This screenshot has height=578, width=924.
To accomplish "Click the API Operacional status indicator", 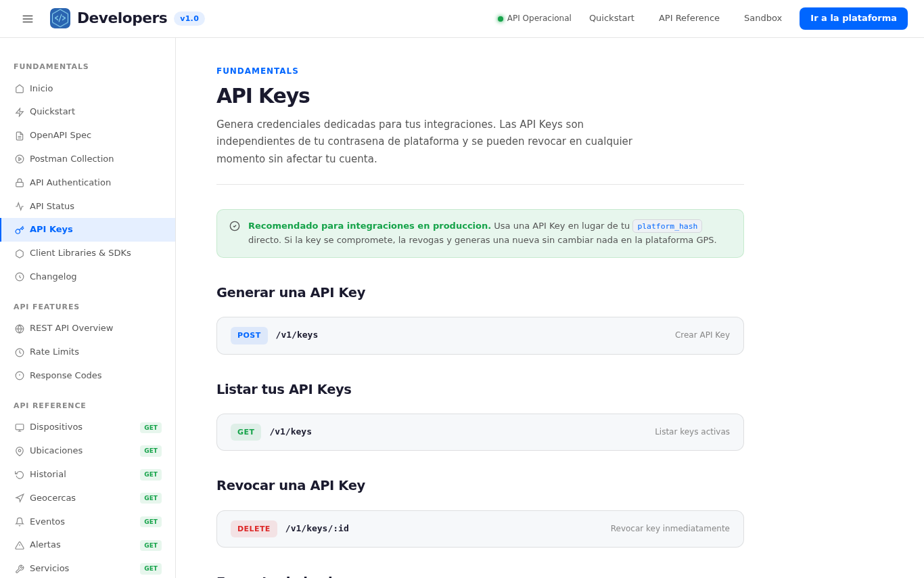I will tap(534, 18).
